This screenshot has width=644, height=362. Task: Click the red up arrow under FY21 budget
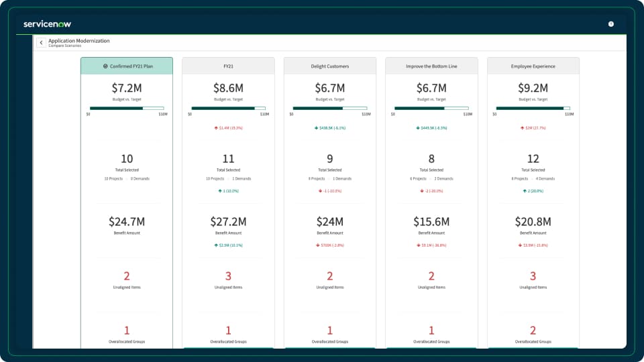coord(216,128)
